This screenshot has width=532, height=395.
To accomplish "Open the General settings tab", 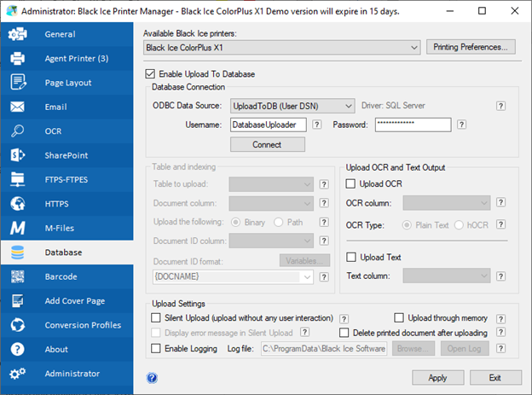I will click(x=66, y=34).
